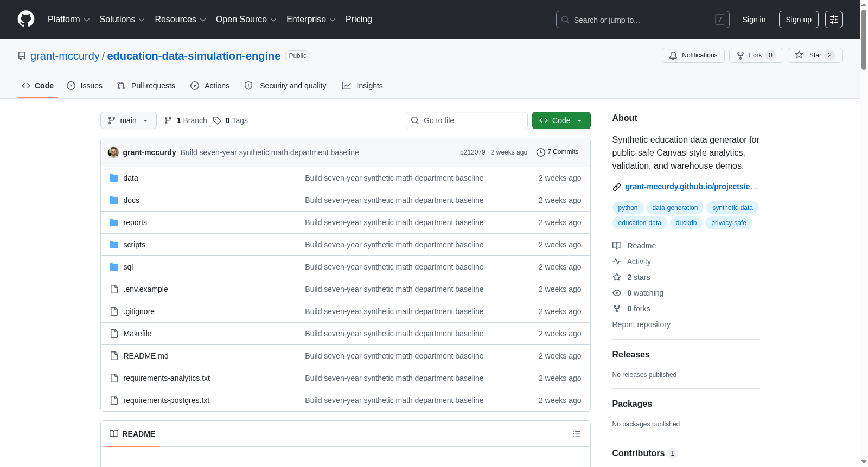This screenshot has height=467, width=868.
Task: Focus the Search or jump to field
Action: [643, 20]
